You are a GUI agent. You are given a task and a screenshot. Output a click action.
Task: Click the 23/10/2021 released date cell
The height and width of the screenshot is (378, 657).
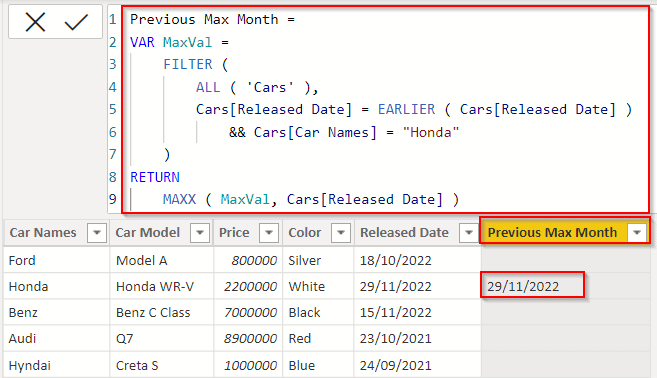pos(418,338)
